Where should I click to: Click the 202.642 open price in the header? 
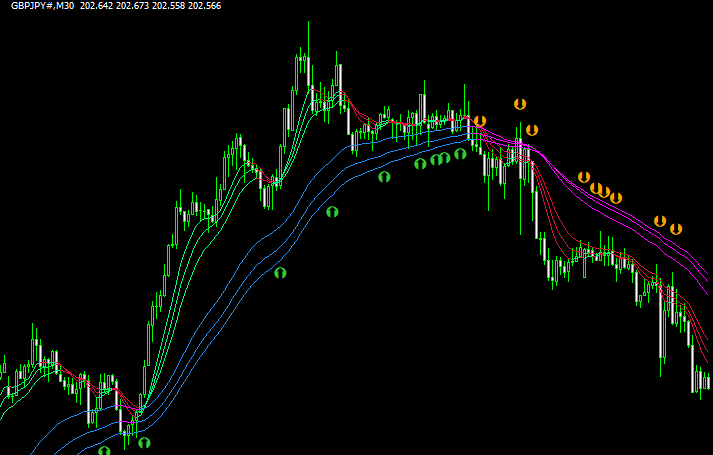tap(99, 6)
